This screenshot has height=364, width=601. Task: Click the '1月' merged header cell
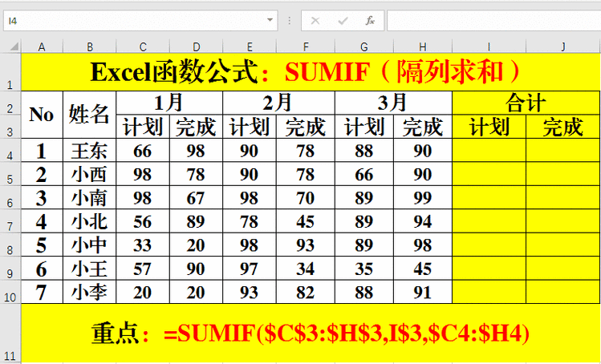pyautogui.click(x=169, y=103)
